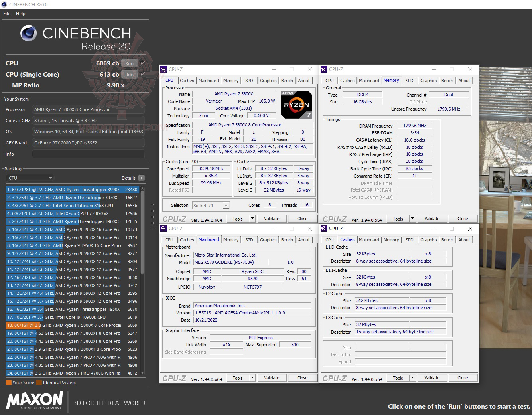
Task: Click the motherboard model MEG X570 GODLIKE
Action: coord(231,262)
